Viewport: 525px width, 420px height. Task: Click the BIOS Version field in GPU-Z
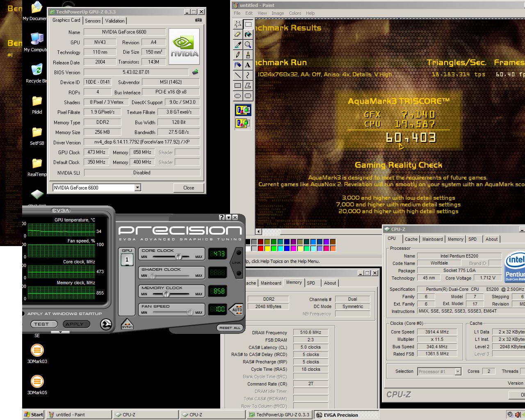(x=136, y=72)
